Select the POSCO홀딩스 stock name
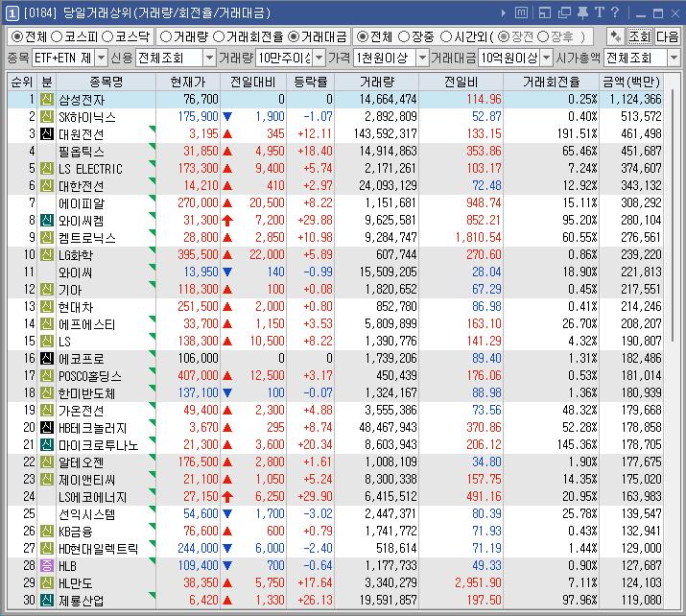This screenshot has width=686, height=616. point(90,376)
